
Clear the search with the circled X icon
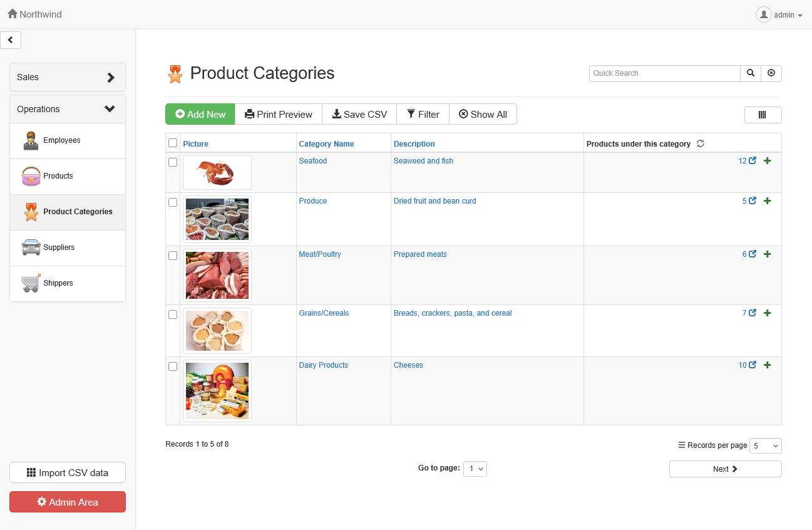pos(771,73)
